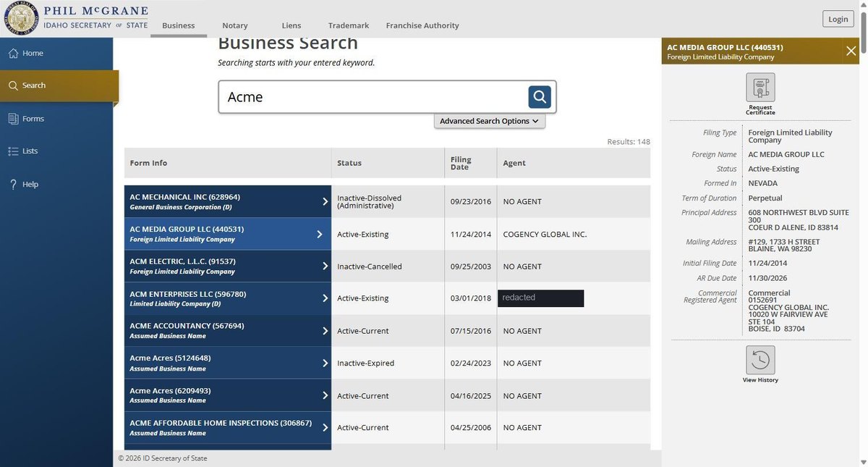Select the ACM ENTERPRISES LLC (596780) entry
Image resolution: width=868 pixels, height=467 pixels.
pos(228,298)
